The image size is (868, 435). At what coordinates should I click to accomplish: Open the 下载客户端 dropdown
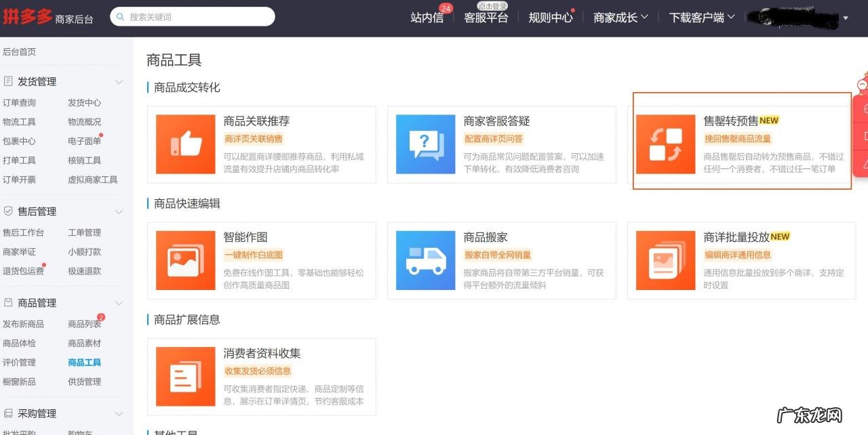pyautogui.click(x=701, y=18)
